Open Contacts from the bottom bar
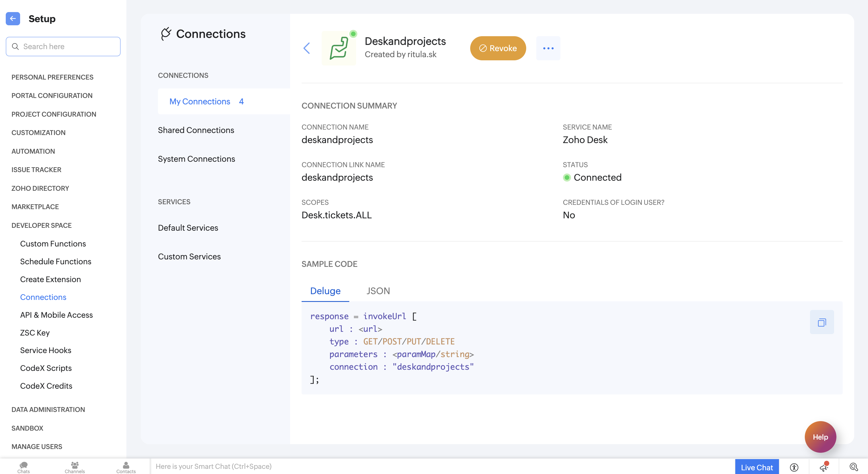Screen dimensions: 868x474 (x=126, y=467)
